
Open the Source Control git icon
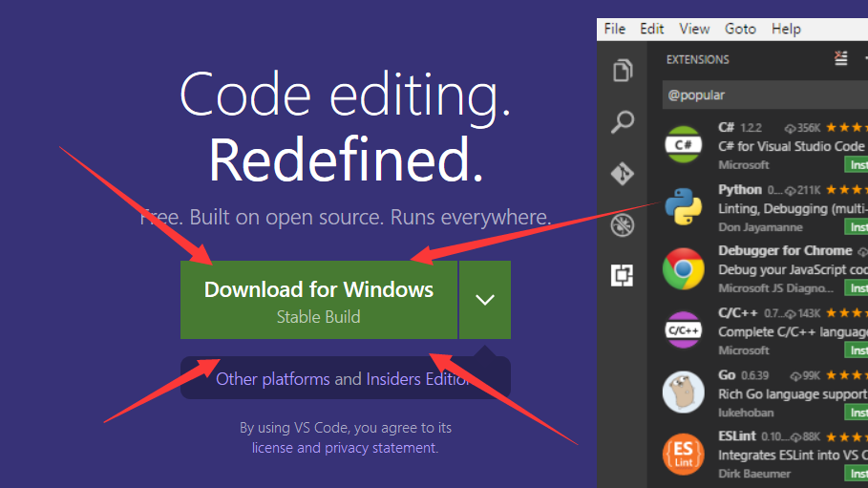coord(623,174)
